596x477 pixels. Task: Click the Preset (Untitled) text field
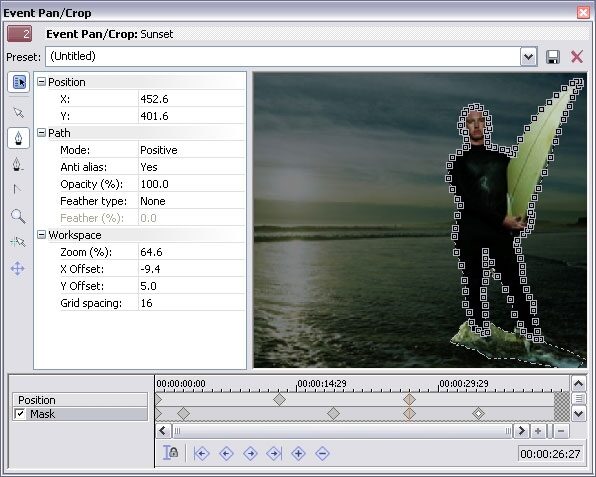click(283, 57)
